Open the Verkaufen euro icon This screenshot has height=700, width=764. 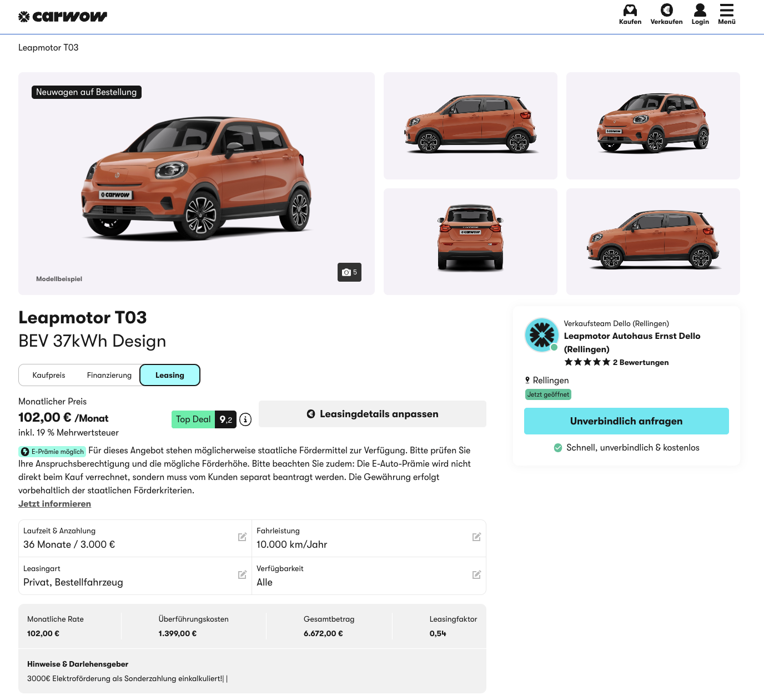click(666, 10)
